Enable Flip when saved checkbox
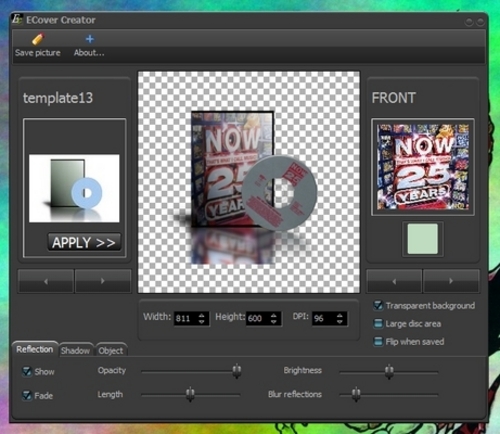Image resolution: width=500 pixels, height=434 pixels. pos(378,342)
